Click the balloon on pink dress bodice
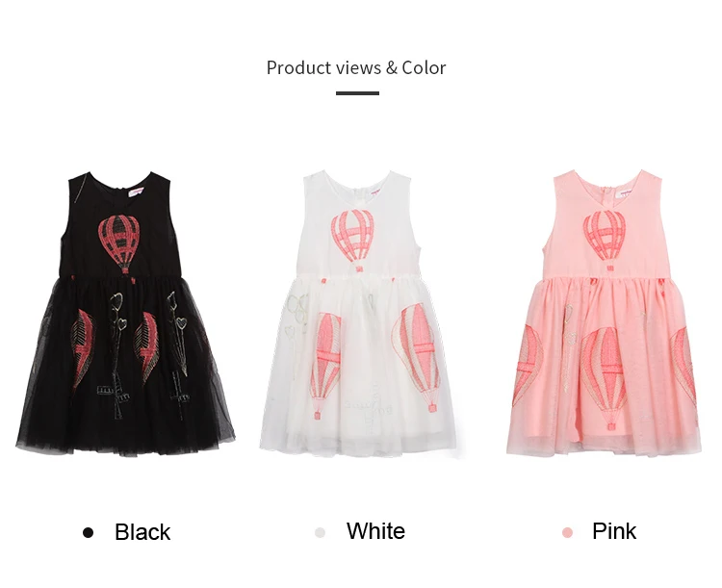 point(605,241)
